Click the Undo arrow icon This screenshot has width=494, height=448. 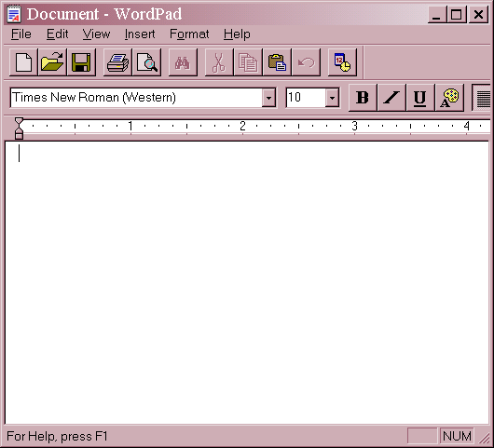click(x=306, y=62)
